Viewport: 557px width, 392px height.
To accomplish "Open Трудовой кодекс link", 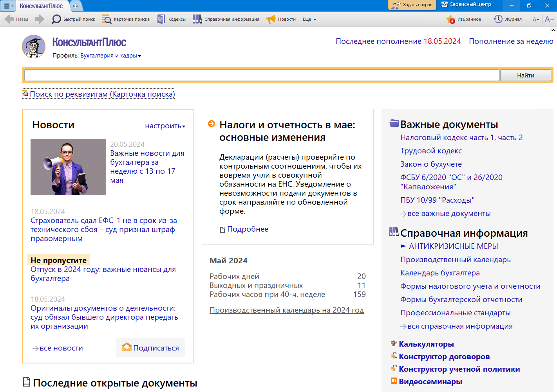I will (x=431, y=151).
